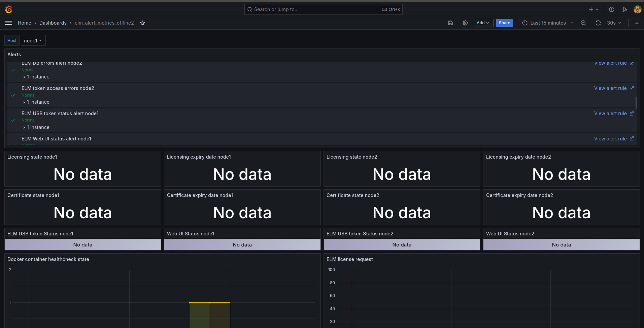
Task: Click the Web UI Status node2 panel title
Action: click(x=510, y=234)
